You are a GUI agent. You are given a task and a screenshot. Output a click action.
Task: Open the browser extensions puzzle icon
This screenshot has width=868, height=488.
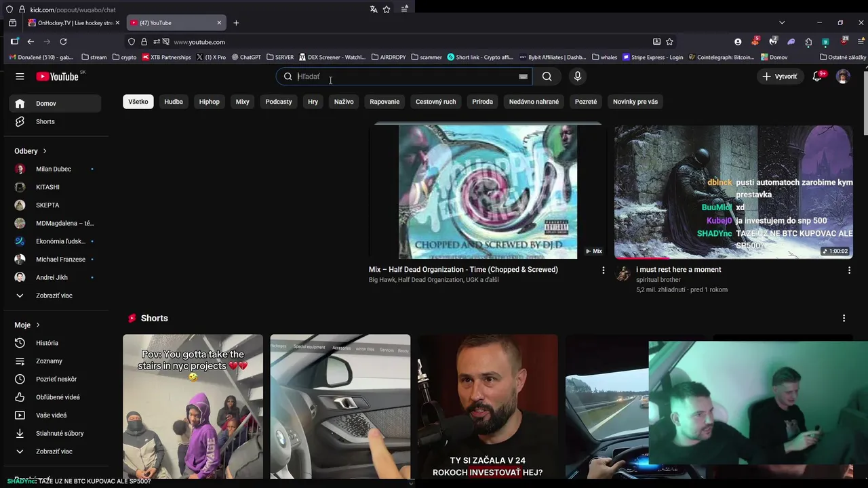808,41
